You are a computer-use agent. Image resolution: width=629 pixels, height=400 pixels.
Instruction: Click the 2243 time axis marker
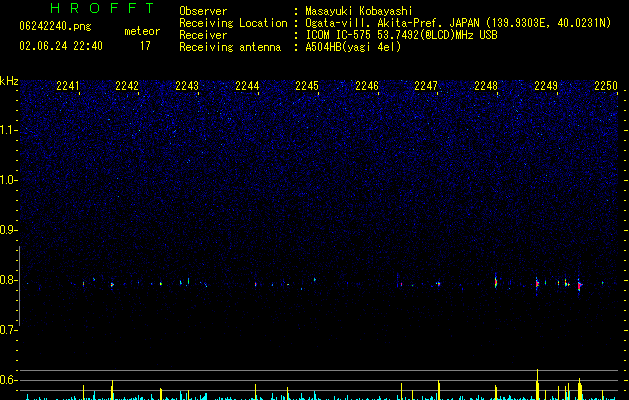[x=187, y=86]
